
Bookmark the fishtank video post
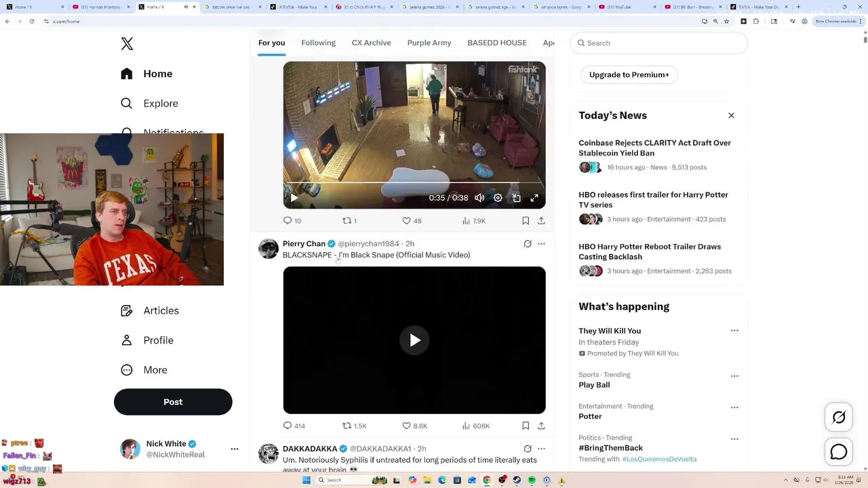point(526,221)
